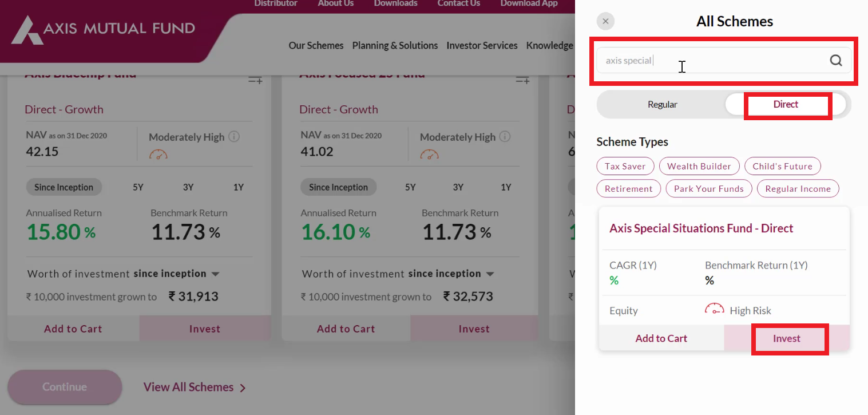Add Axis Bluechip Fund to cart
This screenshot has height=415, width=868.
(x=73, y=328)
